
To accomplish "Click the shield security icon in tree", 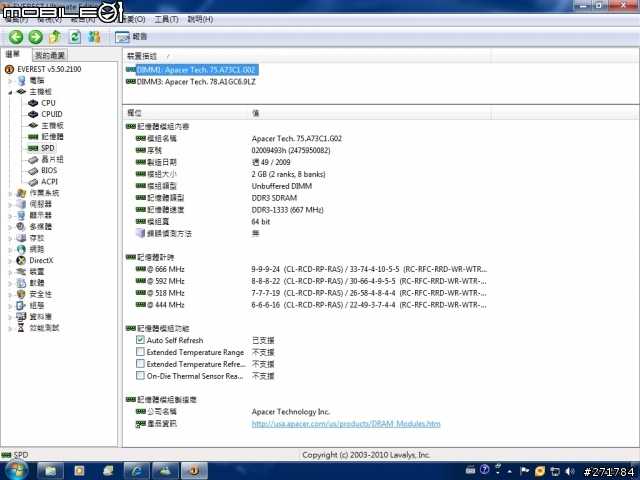I will coord(21,294).
